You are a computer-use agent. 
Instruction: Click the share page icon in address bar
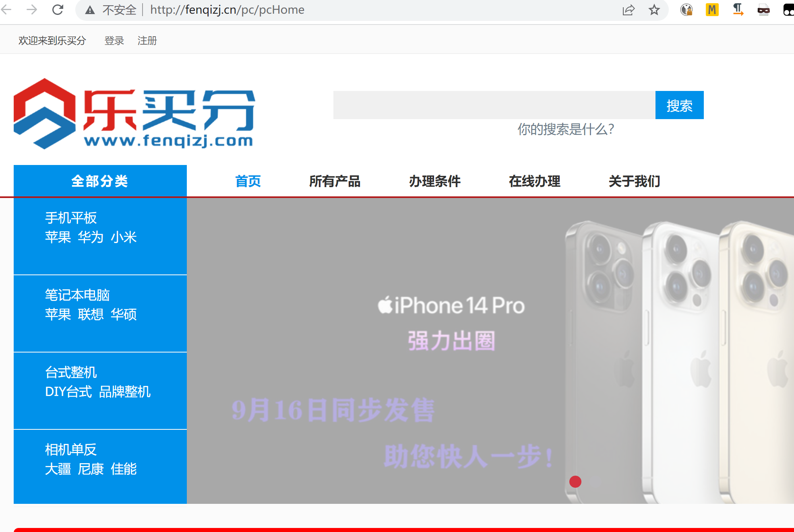[628, 10]
